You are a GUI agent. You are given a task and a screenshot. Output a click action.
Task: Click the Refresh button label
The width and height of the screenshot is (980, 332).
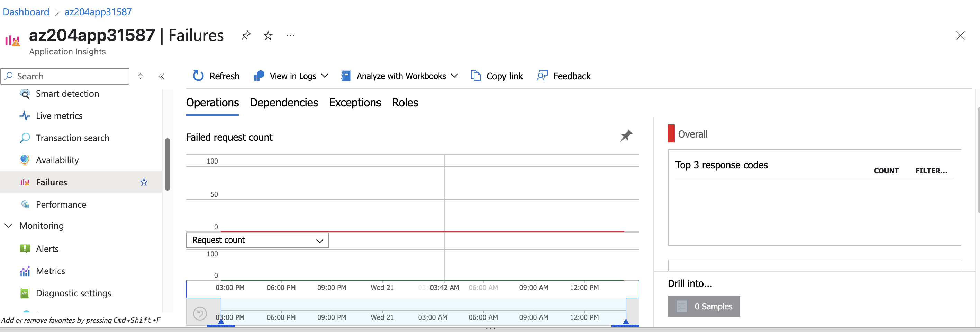(225, 76)
